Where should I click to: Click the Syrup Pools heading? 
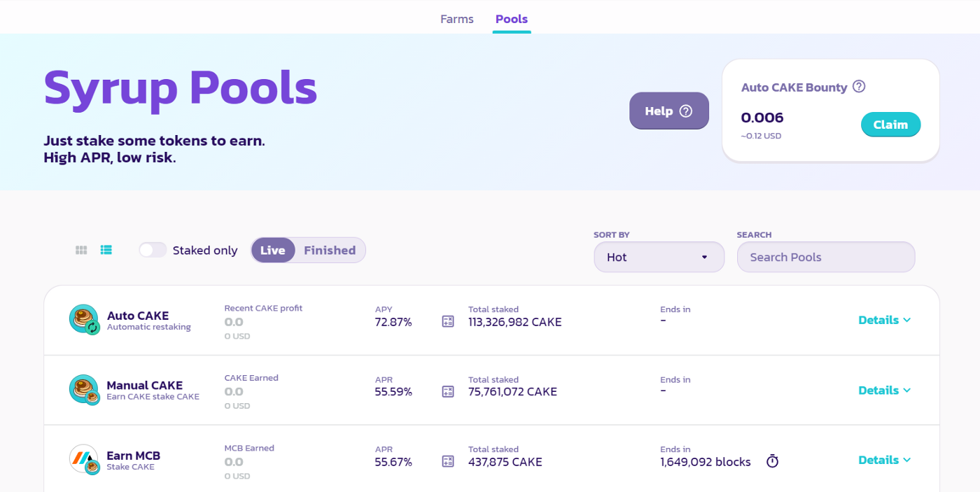pyautogui.click(x=181, y=89)
